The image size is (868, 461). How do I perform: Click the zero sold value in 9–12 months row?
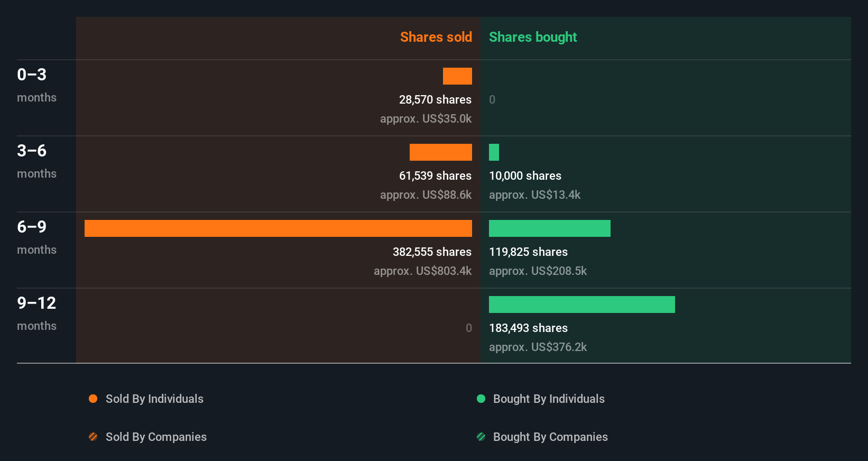(469, 328)
